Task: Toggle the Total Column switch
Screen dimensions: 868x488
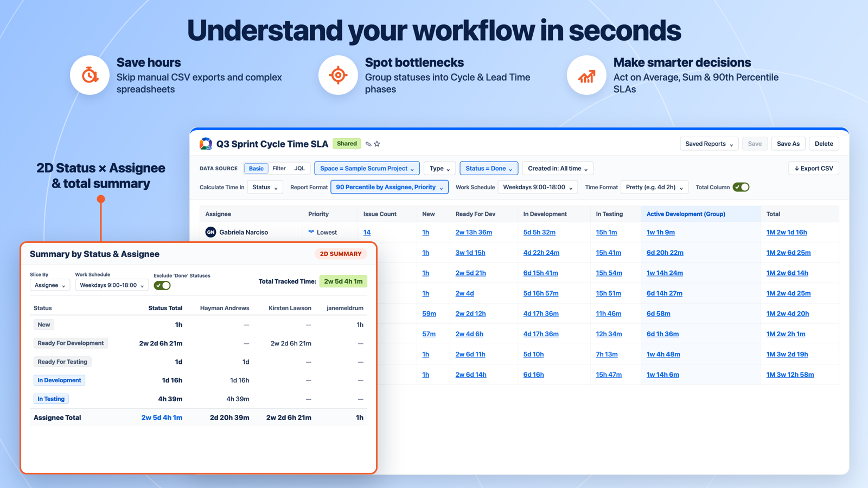Action: pyautogui.click(x=741, y=187)
